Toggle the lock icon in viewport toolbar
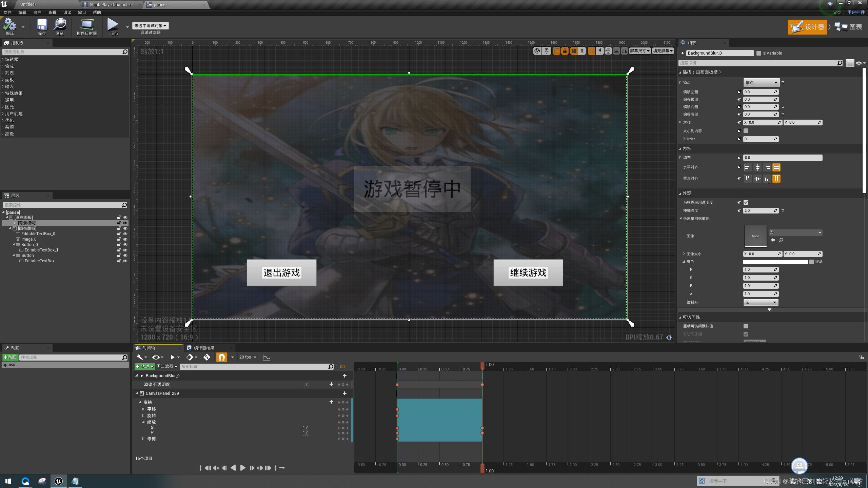 click(x=565, y=51)
